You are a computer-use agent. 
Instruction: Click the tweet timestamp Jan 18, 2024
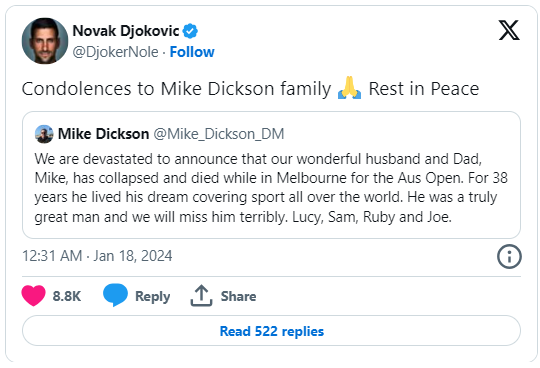coord(97,256)
